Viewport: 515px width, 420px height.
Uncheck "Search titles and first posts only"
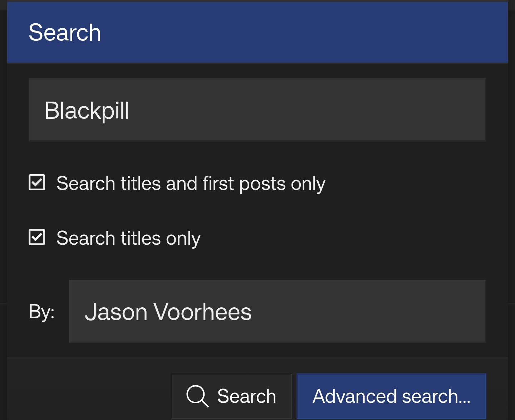pyautogui.click(x=37, y=182)
